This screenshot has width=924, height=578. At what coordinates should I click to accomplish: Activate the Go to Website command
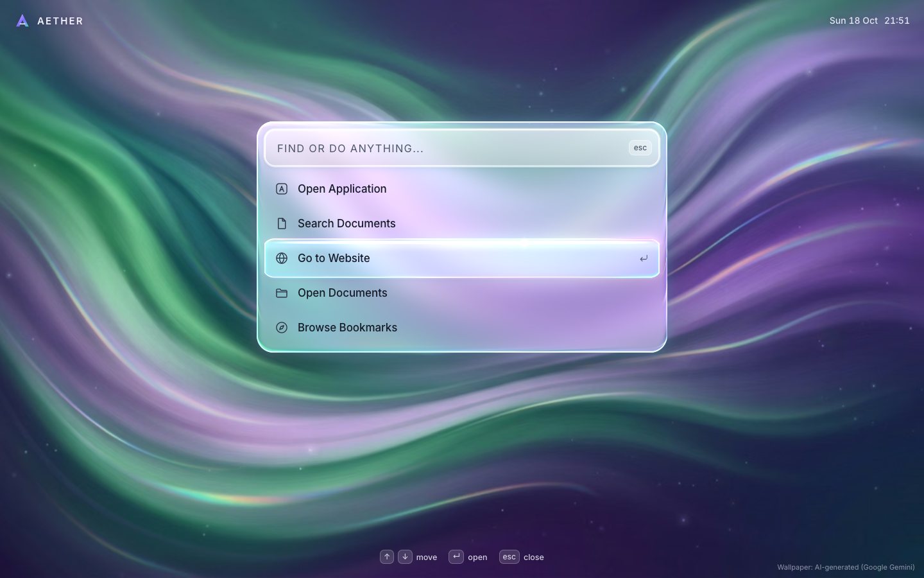462,258
